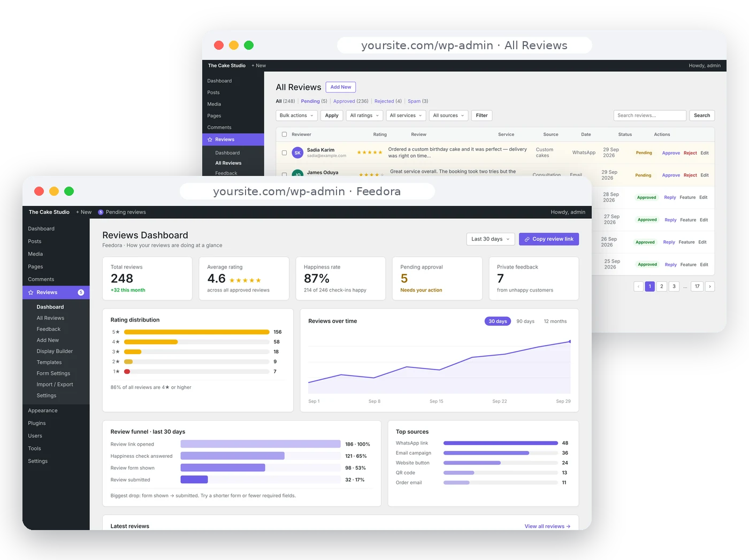Open Comments in the All Reviews window sidebar
Screen dimensions: 749x560
click(x=219, y=128)
